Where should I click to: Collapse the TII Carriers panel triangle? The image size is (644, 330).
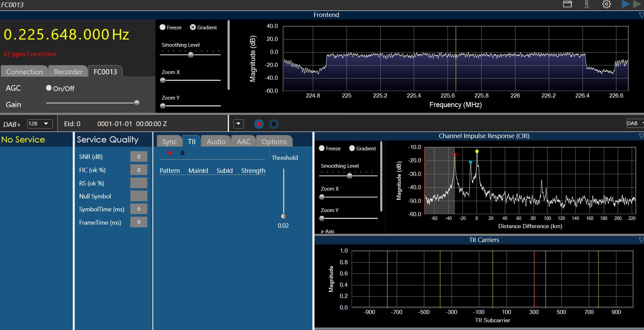point(641,240)
